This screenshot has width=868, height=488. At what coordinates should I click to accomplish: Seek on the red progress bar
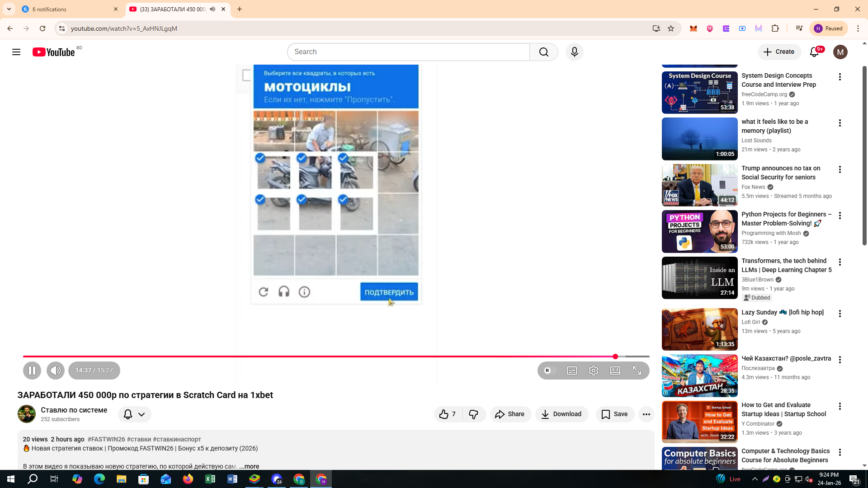(x=316, y=357)
